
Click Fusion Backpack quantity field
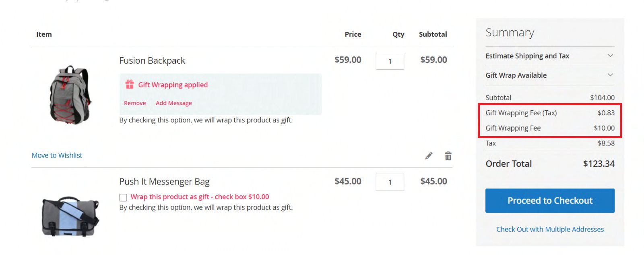click(x=390, y=61)
